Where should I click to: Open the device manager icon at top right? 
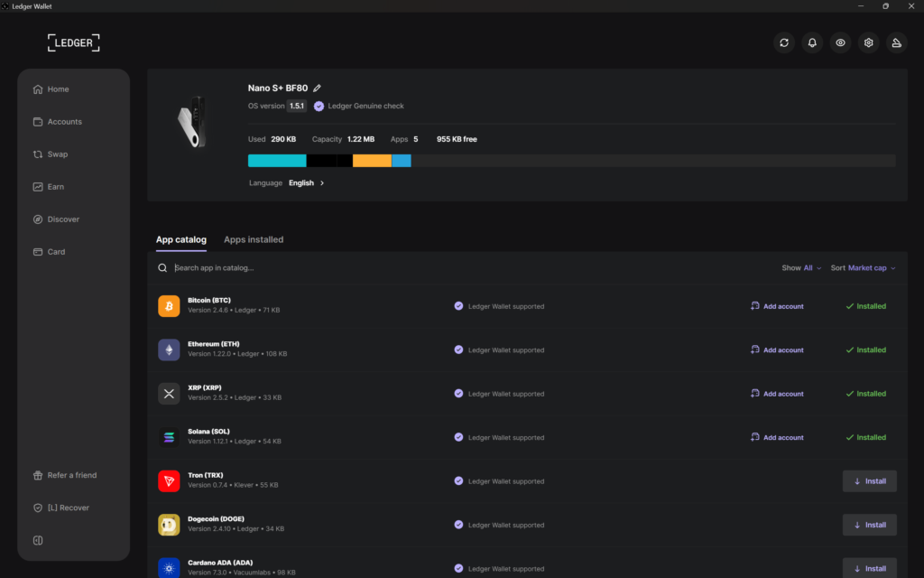(x=896, y=42)
